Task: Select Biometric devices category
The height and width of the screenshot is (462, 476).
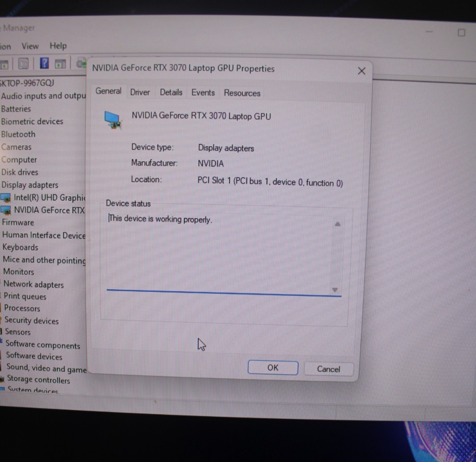Action: (x=32, y=121)
